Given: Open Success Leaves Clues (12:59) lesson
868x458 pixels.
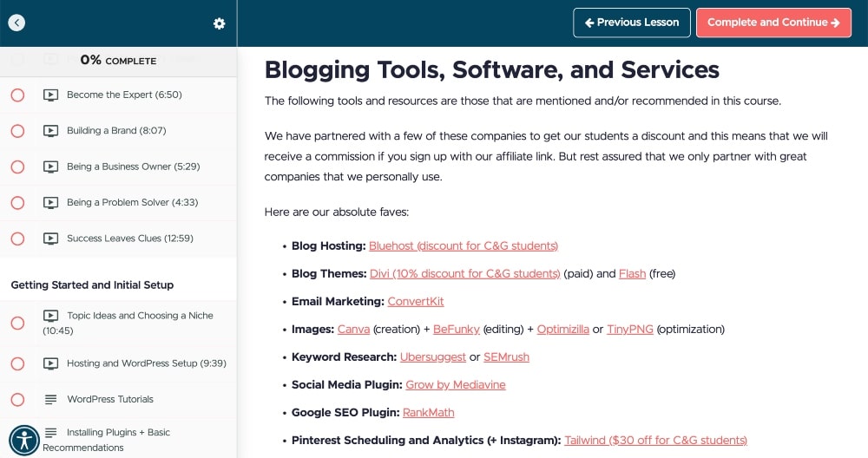Looking at the screenshot, I should click(x=130, y=239).
